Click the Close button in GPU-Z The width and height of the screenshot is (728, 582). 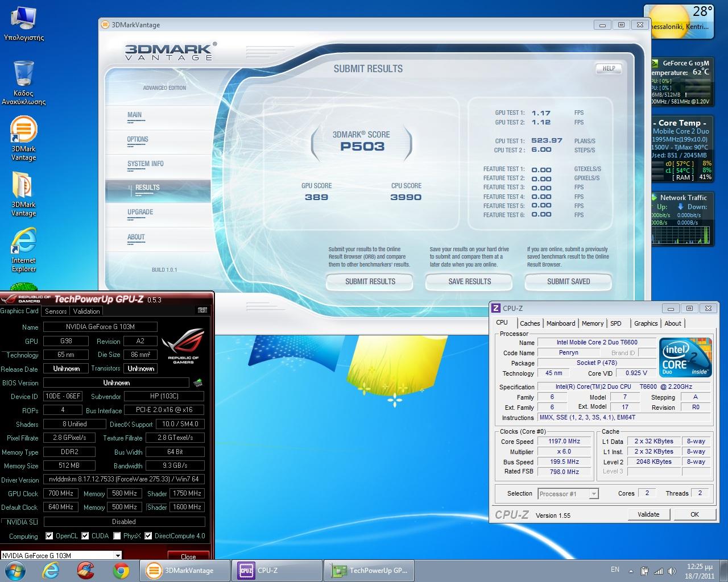pos(188,556)
